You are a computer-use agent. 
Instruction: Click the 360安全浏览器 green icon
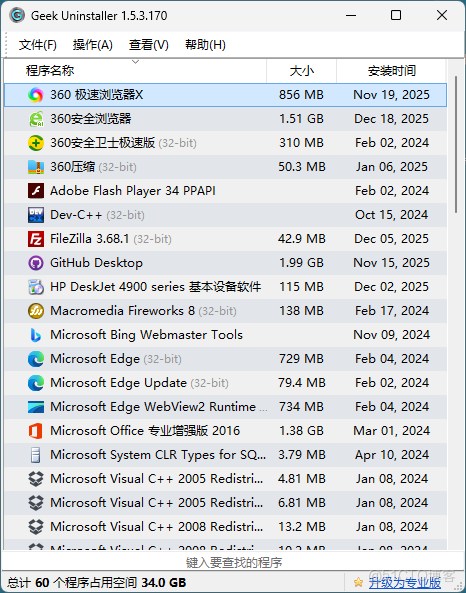pos(36,119)
